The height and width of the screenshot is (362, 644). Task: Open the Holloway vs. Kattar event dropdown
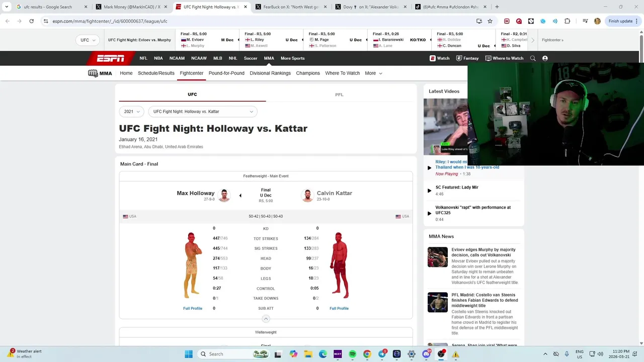203,112
